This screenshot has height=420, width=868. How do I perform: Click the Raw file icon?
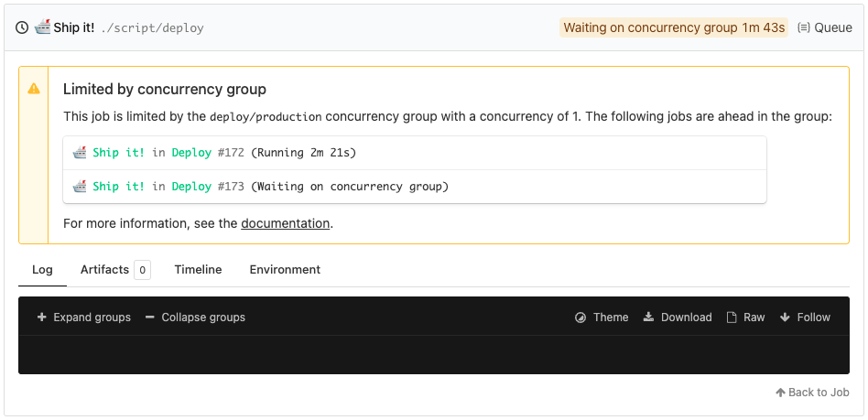point(732,318)
